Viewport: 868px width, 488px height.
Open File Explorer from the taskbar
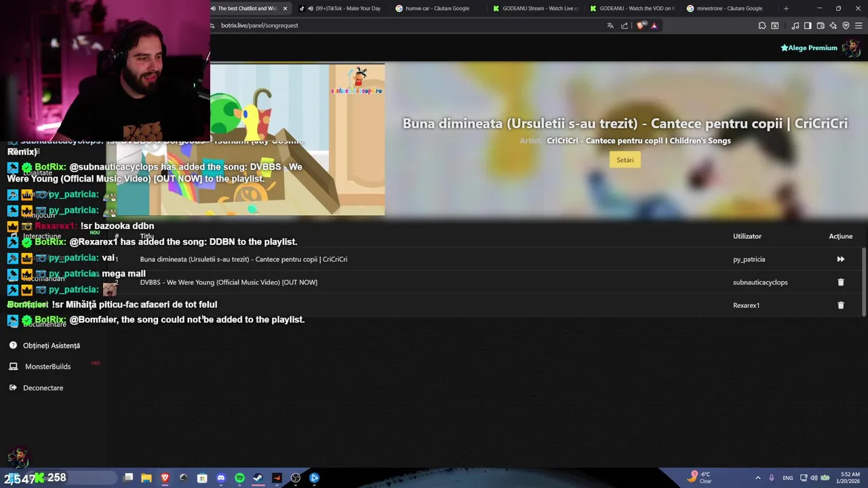[146, 478]
